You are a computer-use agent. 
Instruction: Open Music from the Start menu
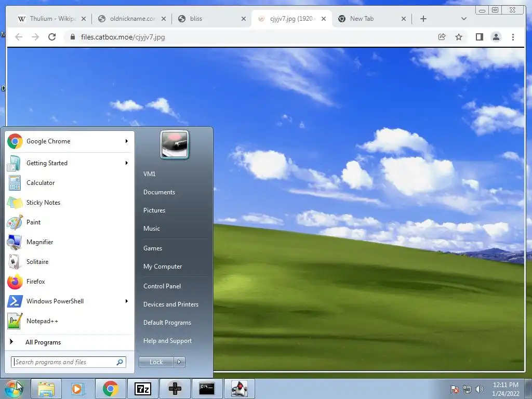click(151, 229)
